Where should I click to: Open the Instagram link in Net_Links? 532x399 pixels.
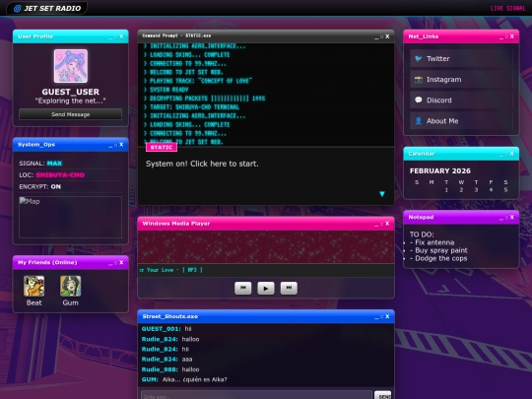coord(461,80)
